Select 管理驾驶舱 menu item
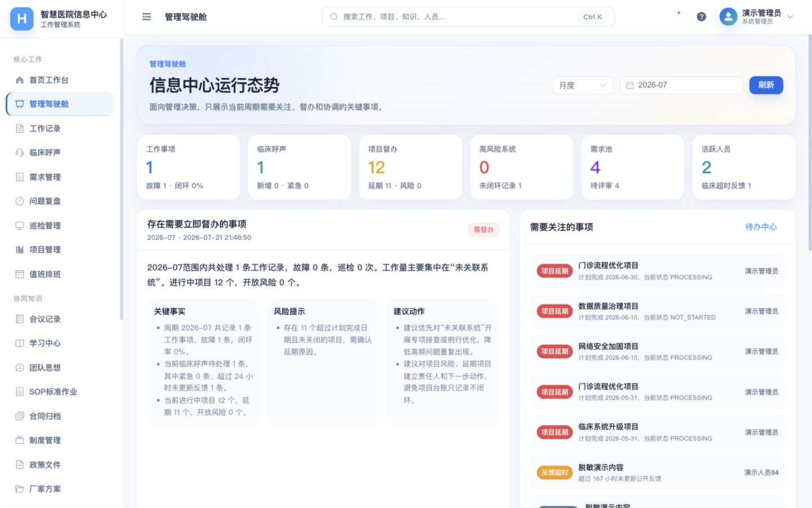 pyautogui.click(x=60, y=104)
